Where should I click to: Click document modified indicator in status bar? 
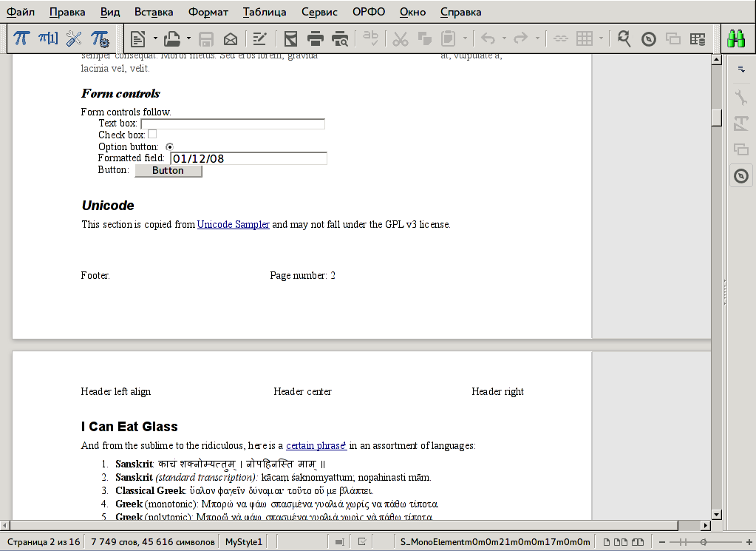click(362, 542)
